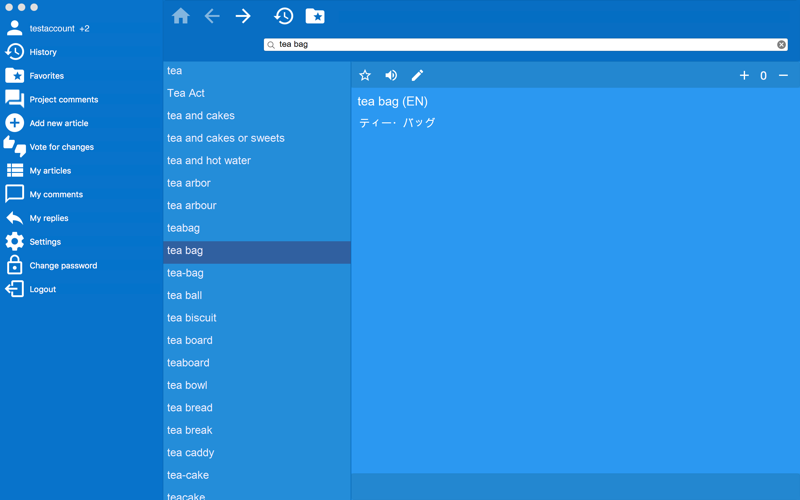Click the Vote for changes thumbs icon

point(14,146)
